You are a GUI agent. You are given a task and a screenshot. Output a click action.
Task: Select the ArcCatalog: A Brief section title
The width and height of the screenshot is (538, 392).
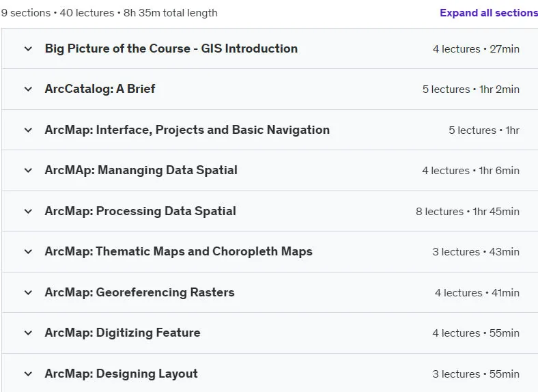100,89
